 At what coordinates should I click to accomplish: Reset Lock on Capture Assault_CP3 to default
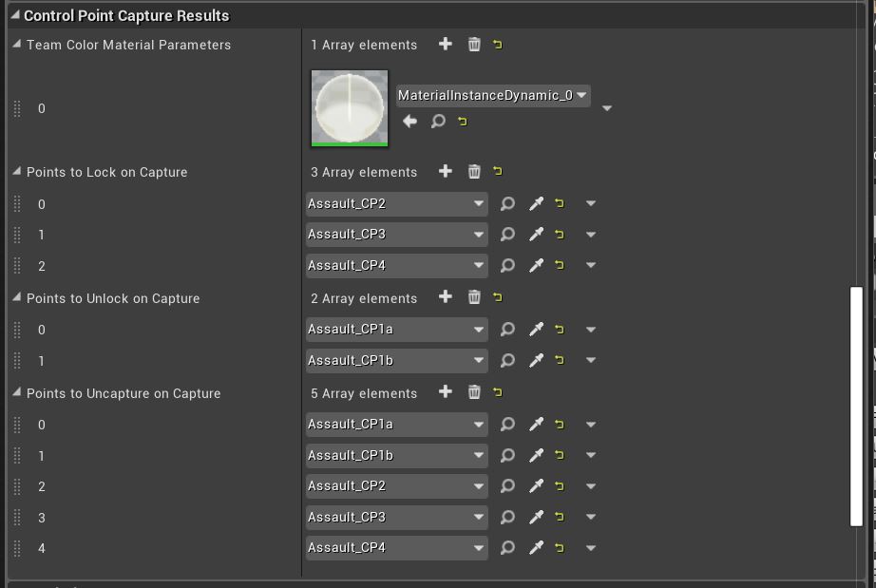pyautogui.click(x=560, y=235)
